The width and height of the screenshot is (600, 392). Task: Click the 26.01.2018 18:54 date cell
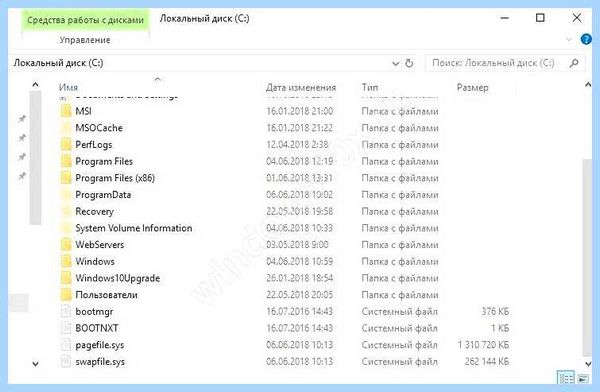tap(300, 278)
